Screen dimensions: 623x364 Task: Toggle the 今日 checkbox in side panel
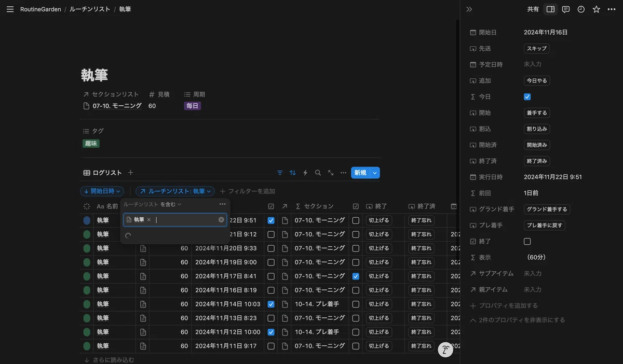pyautogui.click(x=527, y=96)
